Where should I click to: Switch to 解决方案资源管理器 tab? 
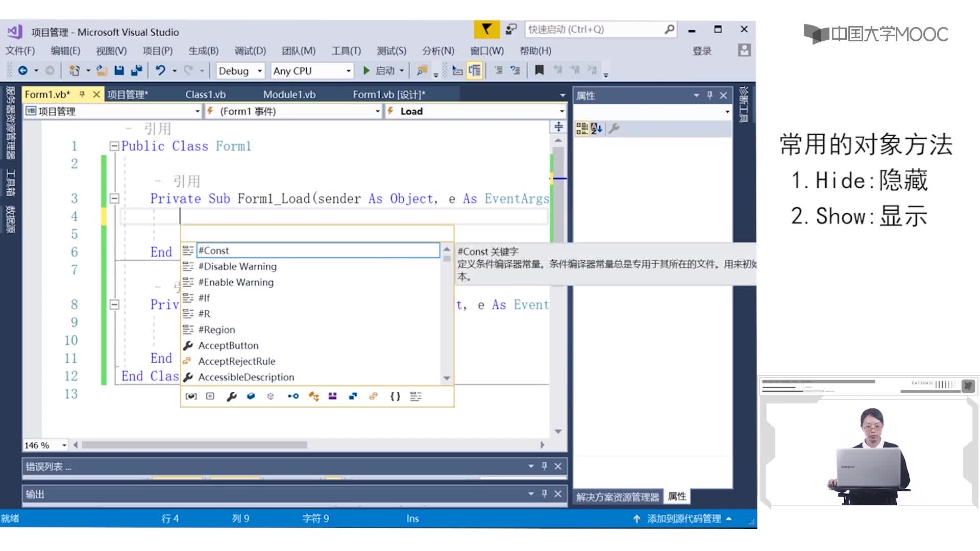[x=618, y=497]
